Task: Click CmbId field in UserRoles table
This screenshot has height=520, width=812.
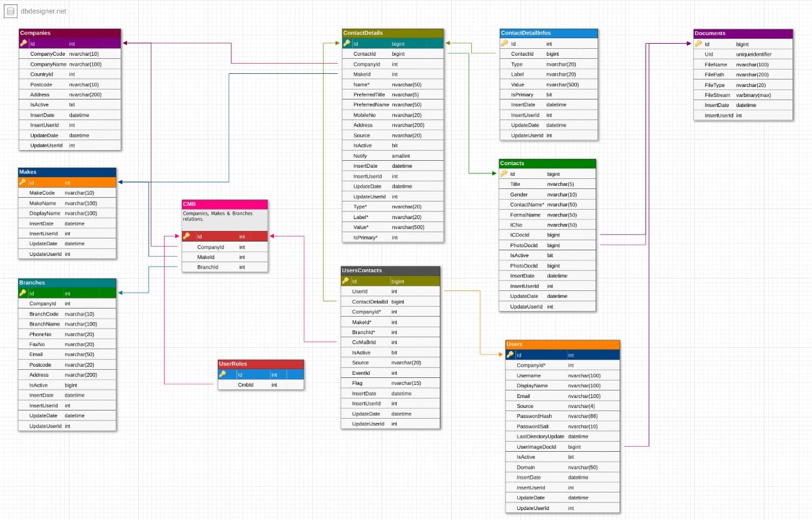Action: (260, 385)
